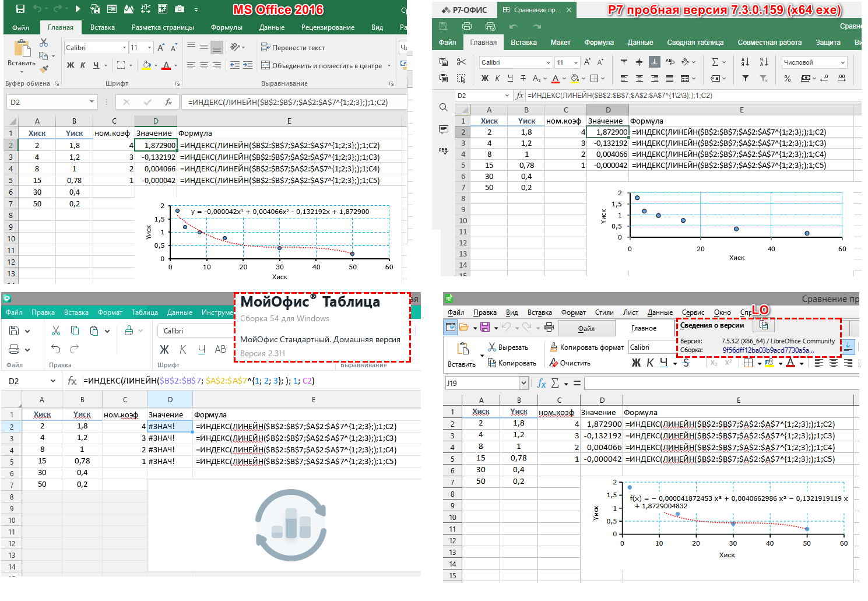Increase font size in Excel ribbon

161,47
